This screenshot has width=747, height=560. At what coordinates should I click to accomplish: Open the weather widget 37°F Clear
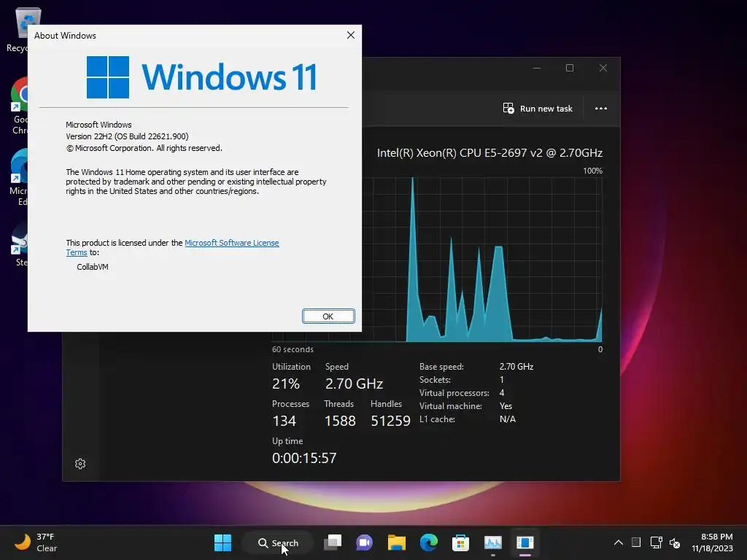(36, 542)
